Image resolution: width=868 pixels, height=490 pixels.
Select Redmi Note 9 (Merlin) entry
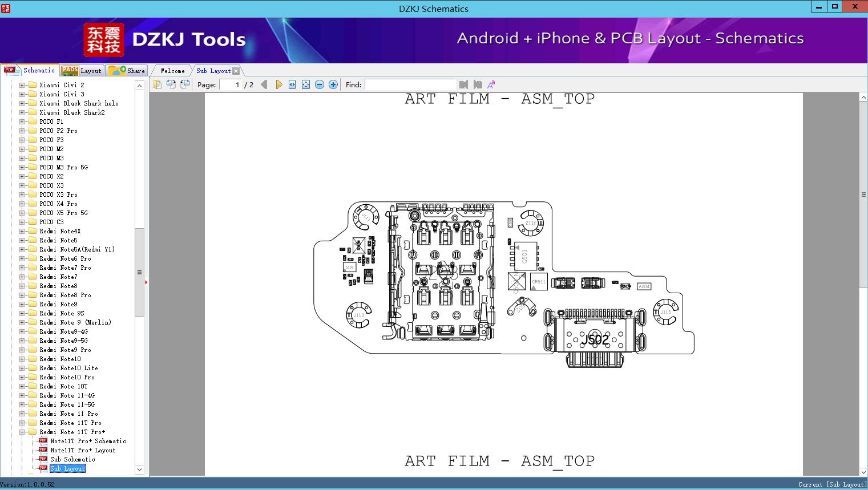click(x=75, y=322)
